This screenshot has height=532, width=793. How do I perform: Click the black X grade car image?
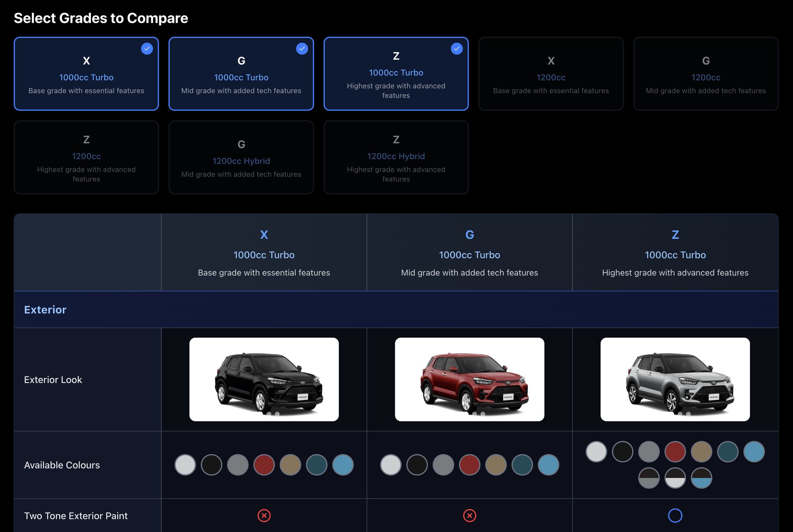pyautogui.click(x=264, y=380)
